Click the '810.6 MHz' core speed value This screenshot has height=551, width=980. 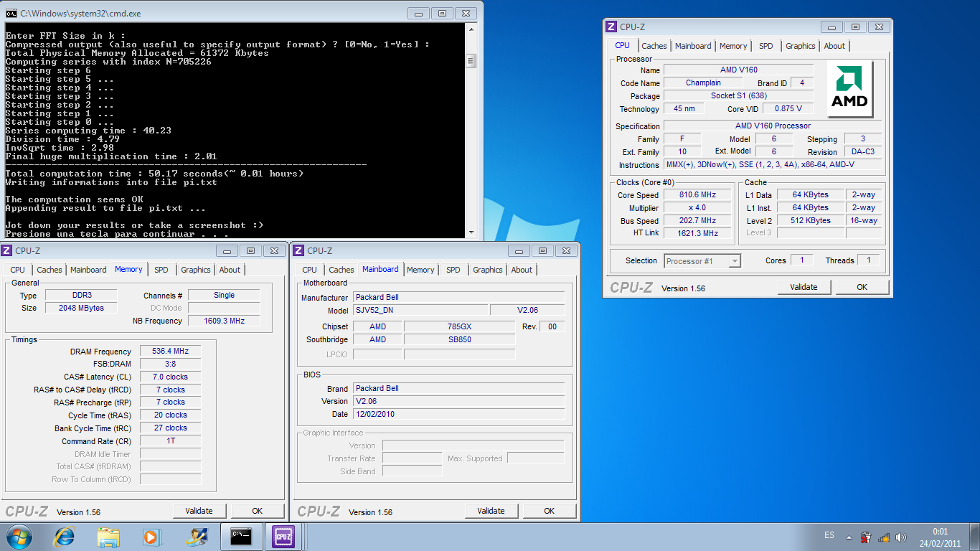click(x=697, y=194)
